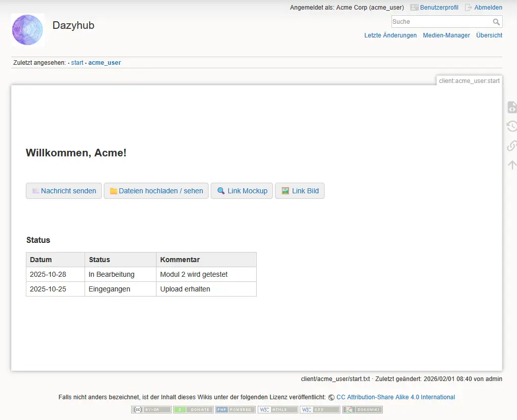Image resolution: width=517 pixels, height=420 pixels.
Task: Click the Nachricht senden button
Action: pyautogui.click(x=64, y=191)
